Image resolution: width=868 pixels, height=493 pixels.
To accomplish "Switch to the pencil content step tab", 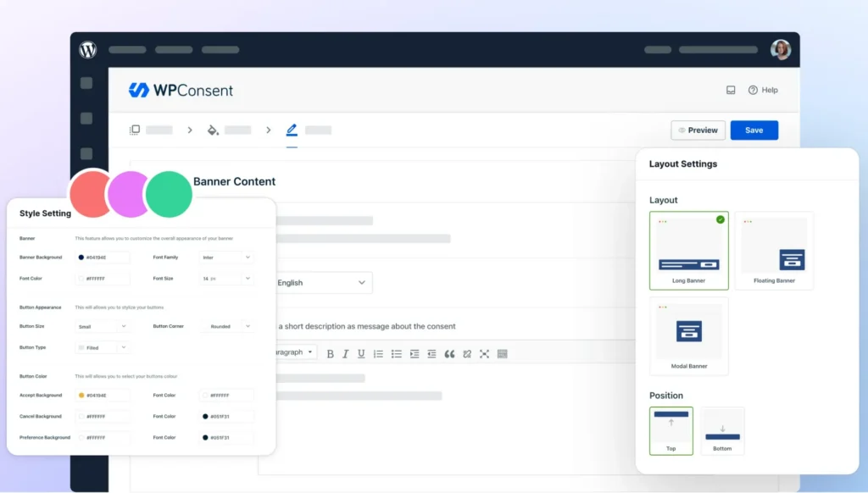I will point(292,130).
